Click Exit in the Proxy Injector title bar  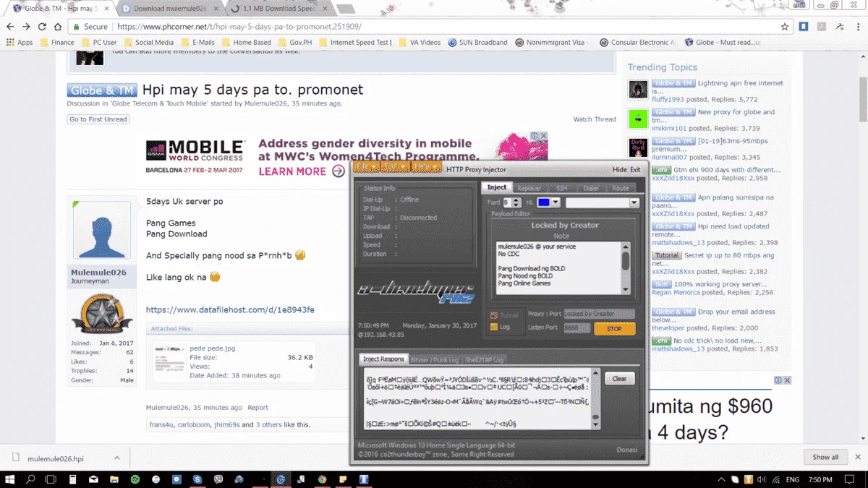pyautogui.click(x=635, y=169)
